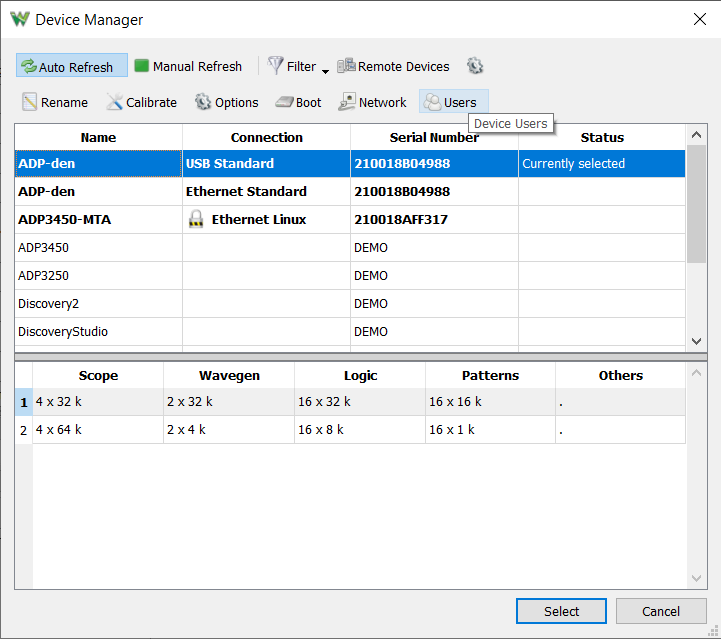The image size is (721, 639).
Task: Open the Network settings
Action: 372,102
